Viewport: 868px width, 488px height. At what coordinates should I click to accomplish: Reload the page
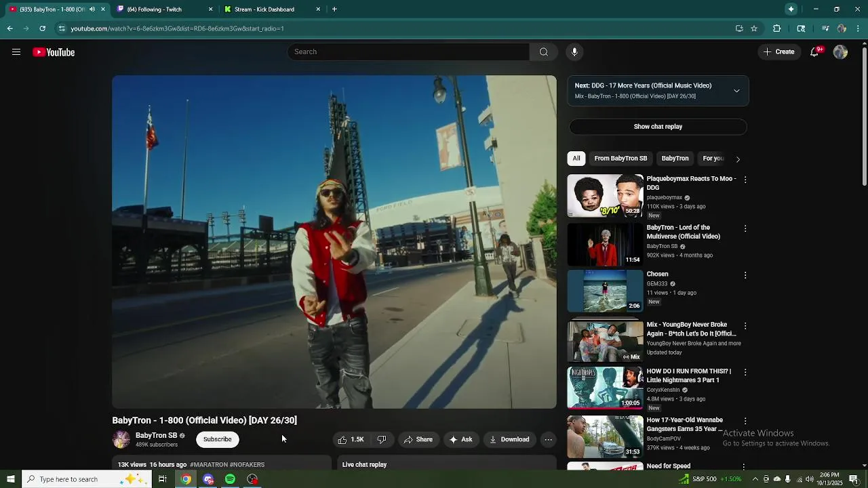tap(42, 28)
